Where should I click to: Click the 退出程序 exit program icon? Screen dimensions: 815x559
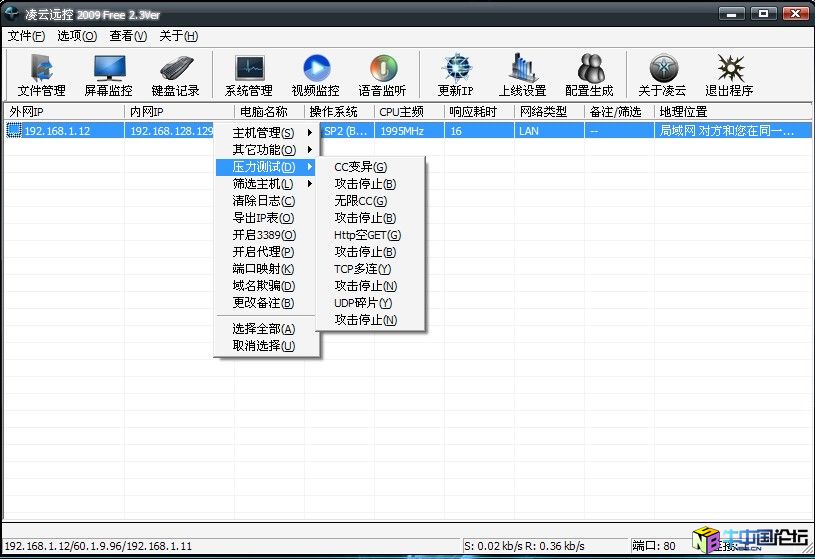coord(728,74)
